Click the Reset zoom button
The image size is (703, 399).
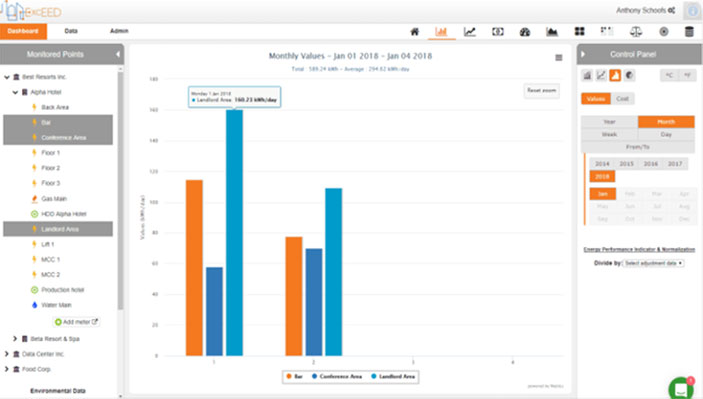coord(542,91)
